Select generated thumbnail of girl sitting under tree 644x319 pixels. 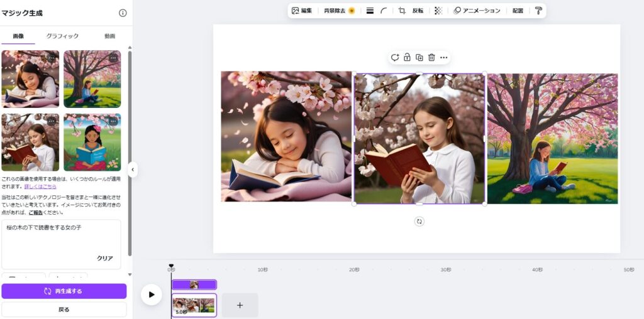point(92,79)
